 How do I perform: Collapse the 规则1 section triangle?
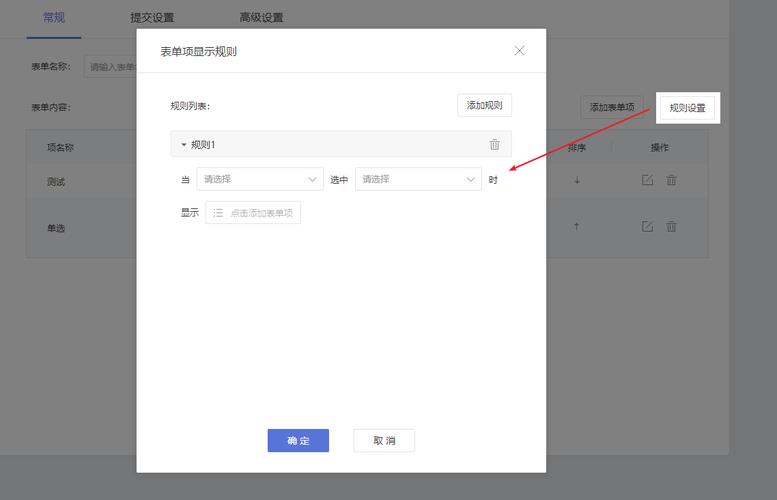click(x=183, y=145)
